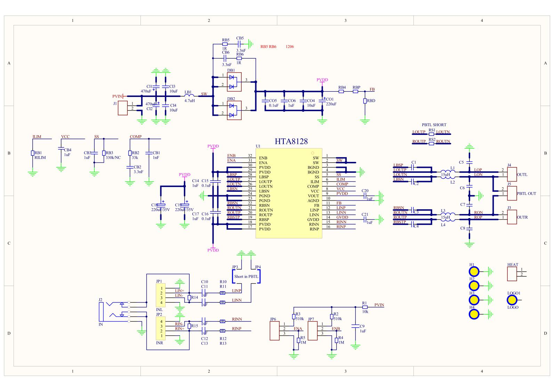Select the JP2 INR header block

click(160, 328)
